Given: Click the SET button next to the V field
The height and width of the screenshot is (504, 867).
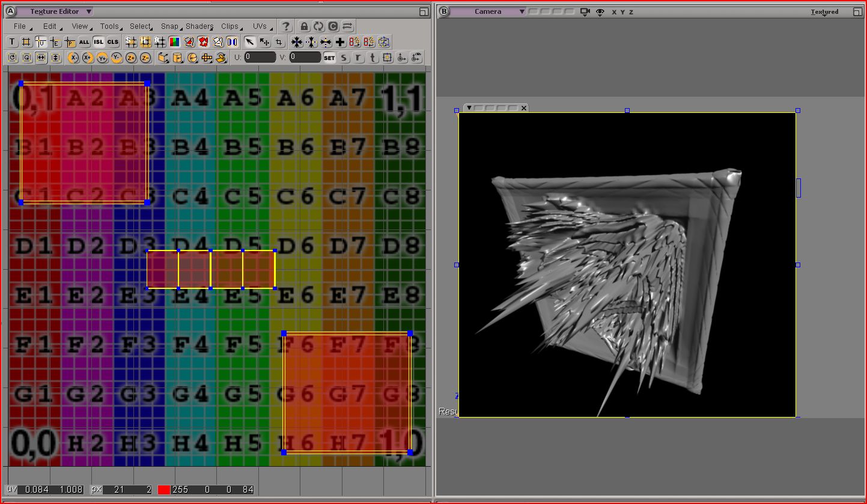Looking at the screenshot, I should (329, 58).
